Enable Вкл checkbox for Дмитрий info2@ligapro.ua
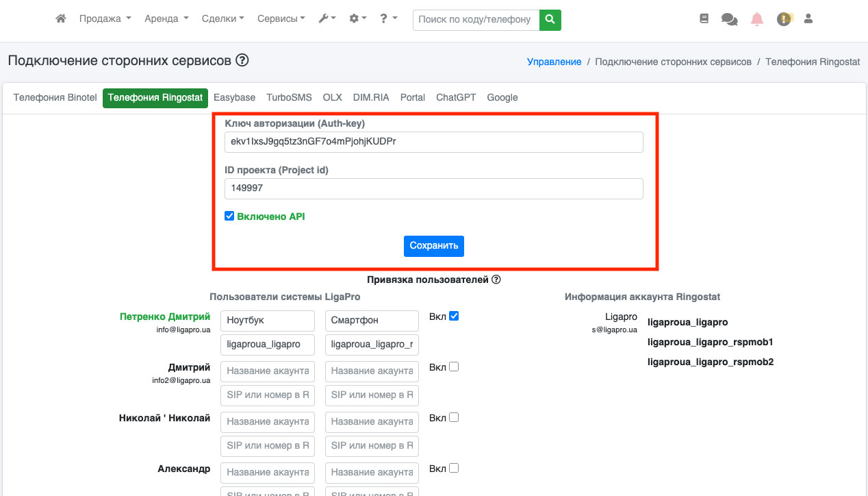868x496 pixels. [x=454, y=367]
